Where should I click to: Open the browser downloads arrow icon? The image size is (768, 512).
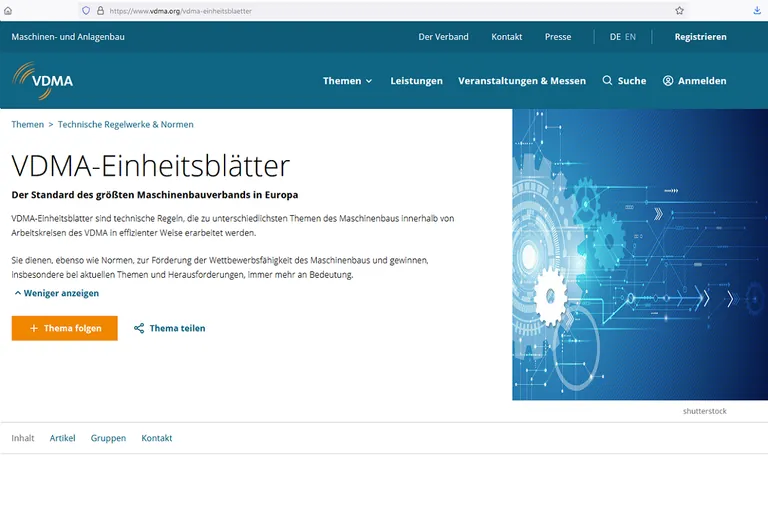coord(756,10)
